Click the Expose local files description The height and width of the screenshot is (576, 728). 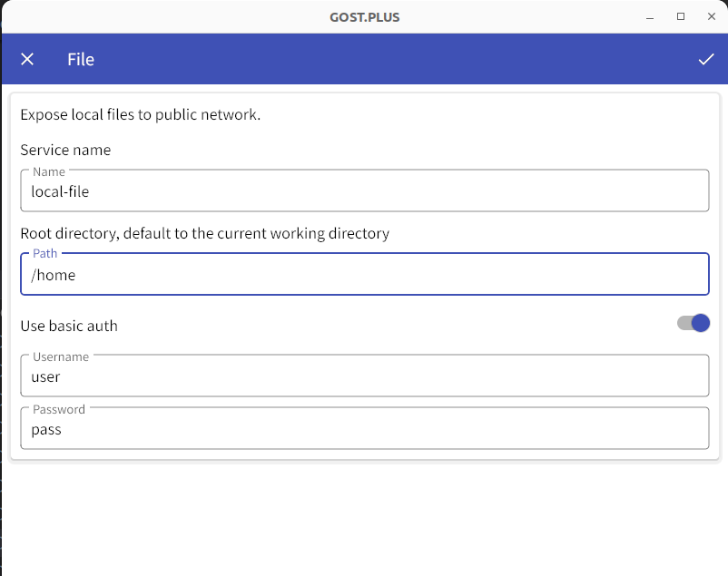(140, 114)
